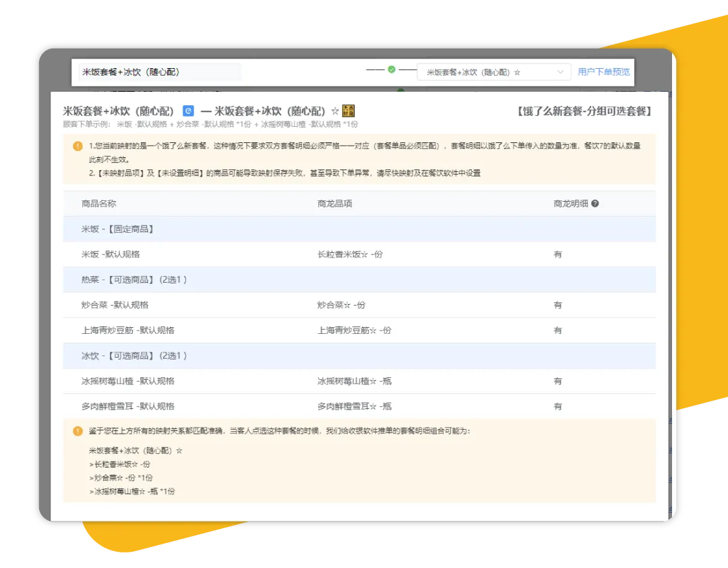This screenshot has width=728, height=568.
Task: Click the 长粒香米饭☆ -份 table cell
Action: click(350, 254)
